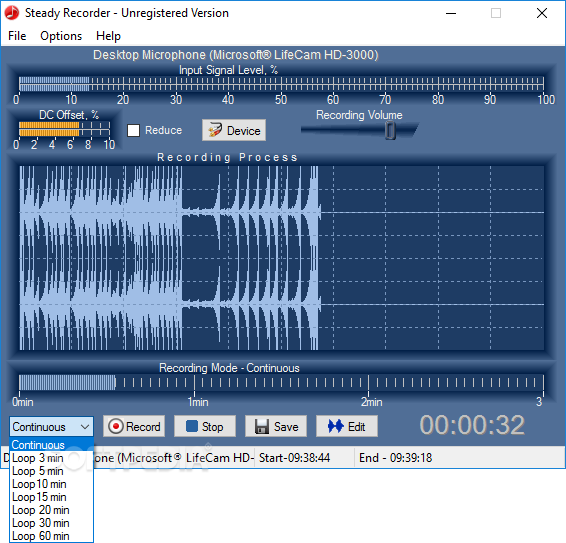Click the Record button label
566x543 pixels.
pos(143,427)
